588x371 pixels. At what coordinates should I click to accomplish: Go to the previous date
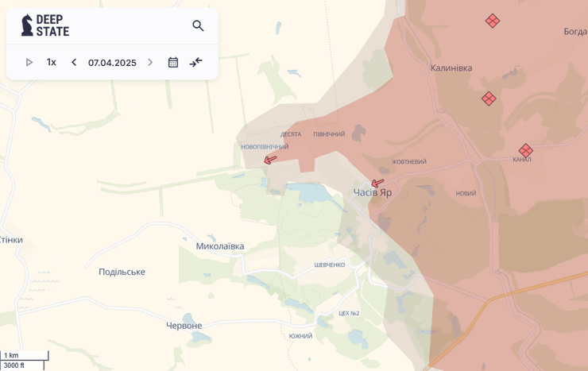point(74,62)
